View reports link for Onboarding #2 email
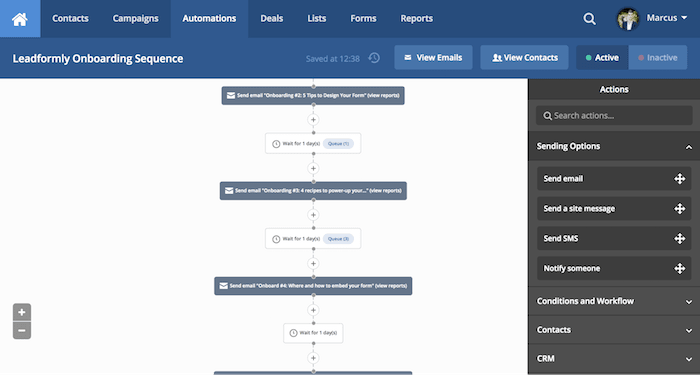The height and width of the screenshot is (375, 700). [x=383, y=96]
